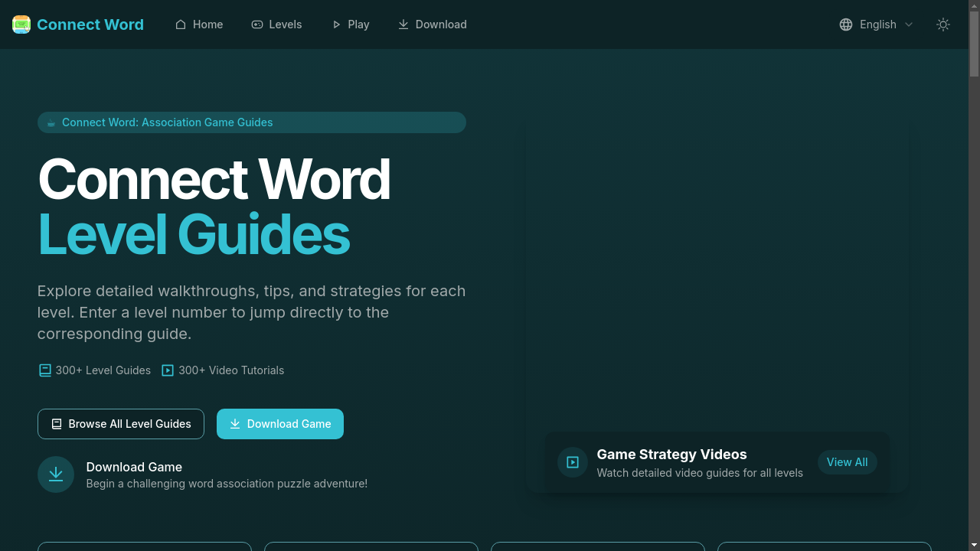The image size is (980, 551).
Task: Click the '300+ Video Tutorials' text
Action: point(231,370)
